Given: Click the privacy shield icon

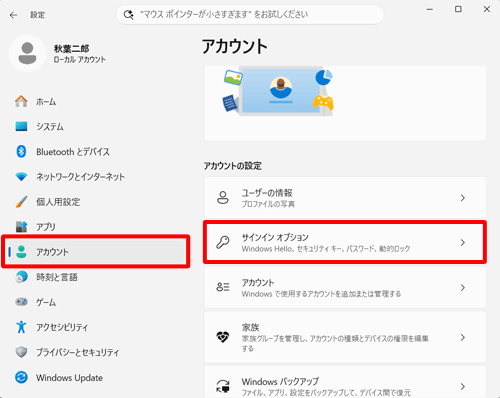Looking at the screenshot, I should point(21,352).
